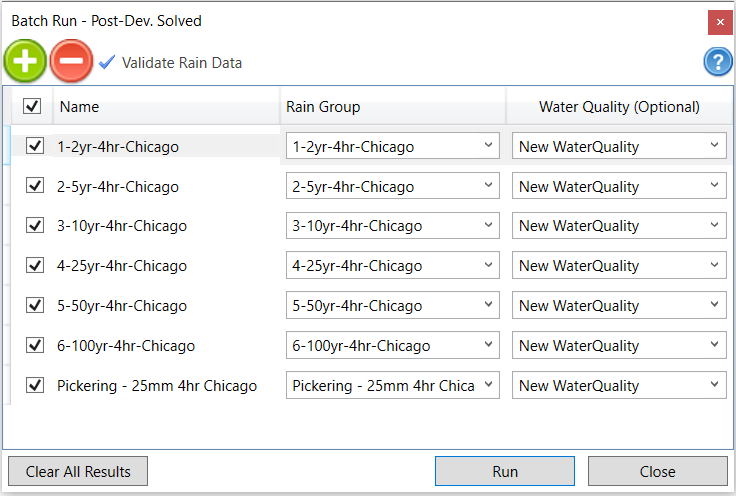The width and height of the screenshot is (736, 496).
Task: Close the Batch Run dialog window
Action: click(718, 21)
